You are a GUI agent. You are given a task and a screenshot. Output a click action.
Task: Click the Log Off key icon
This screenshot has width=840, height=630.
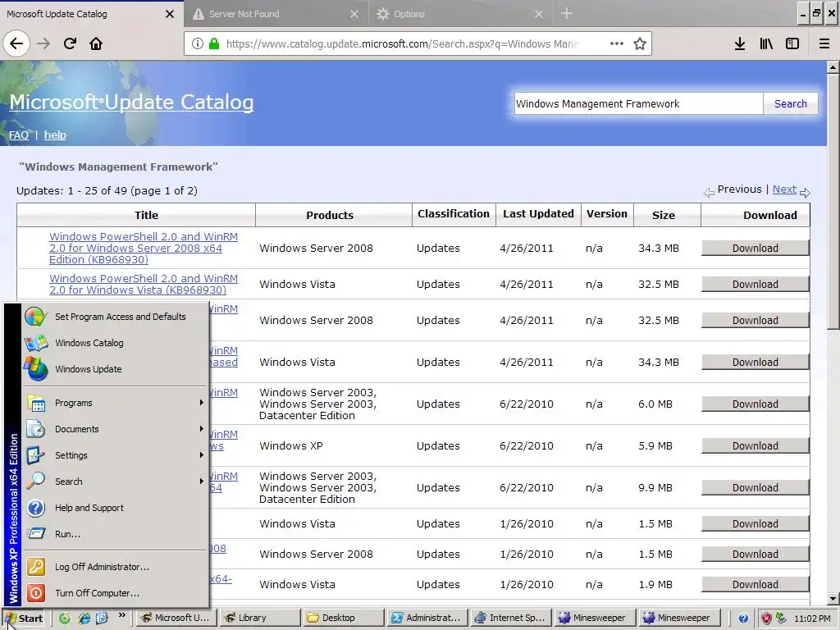36,566
